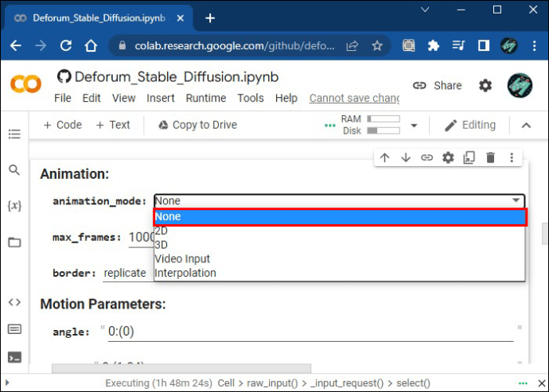
Task: Collapse the Colab header with chevron
Action: point(526,126)
